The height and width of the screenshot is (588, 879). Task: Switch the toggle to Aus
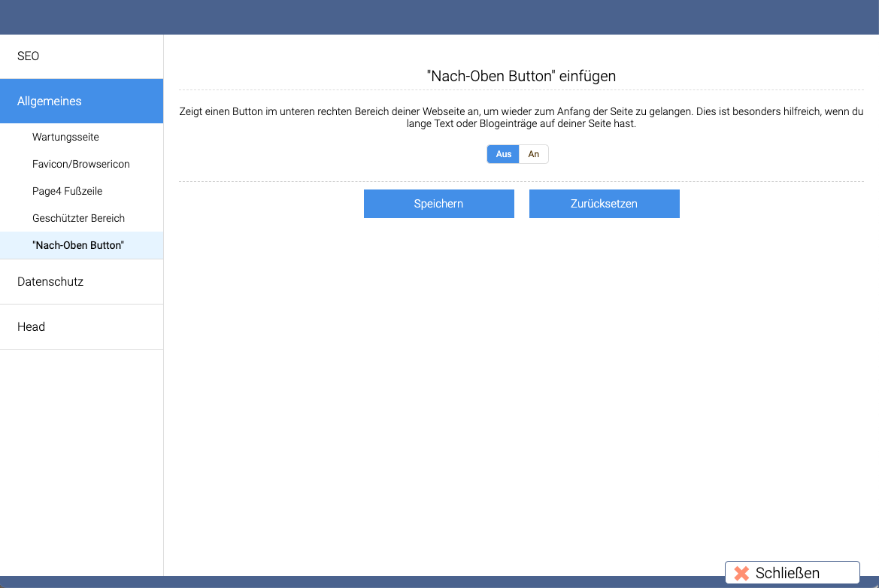point(503,154)
